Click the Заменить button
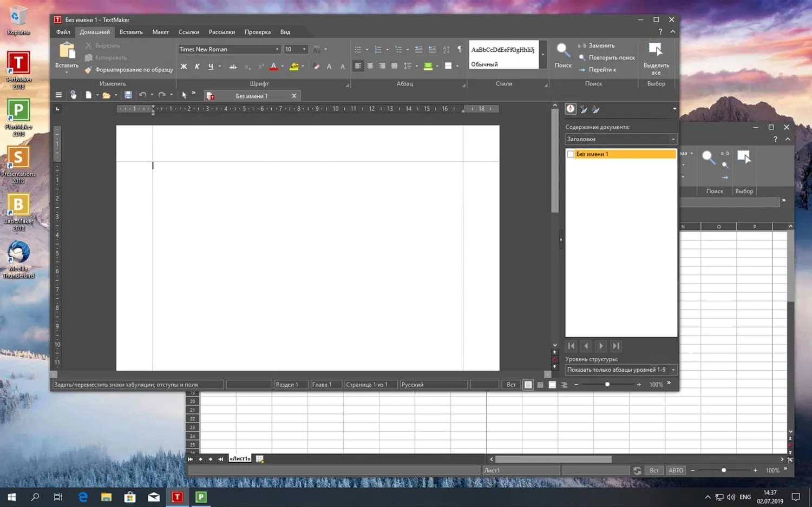 tap(600, 45)
